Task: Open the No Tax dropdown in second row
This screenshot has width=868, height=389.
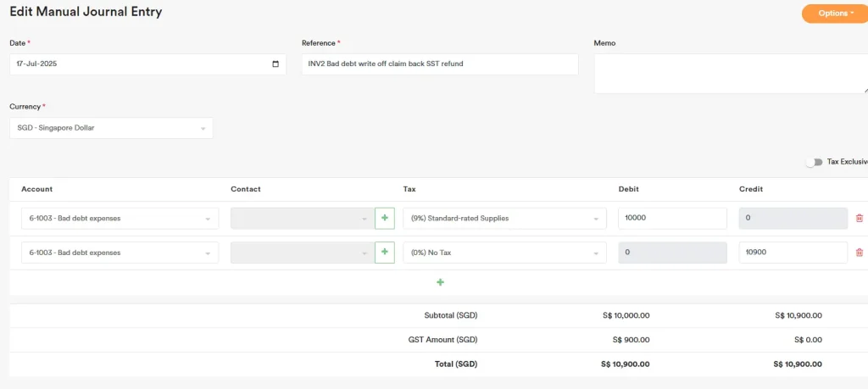Action: click(x=504, y=253)
